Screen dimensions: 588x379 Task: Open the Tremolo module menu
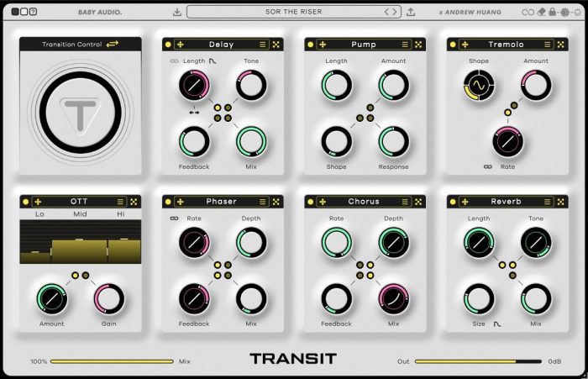(548, 45)
